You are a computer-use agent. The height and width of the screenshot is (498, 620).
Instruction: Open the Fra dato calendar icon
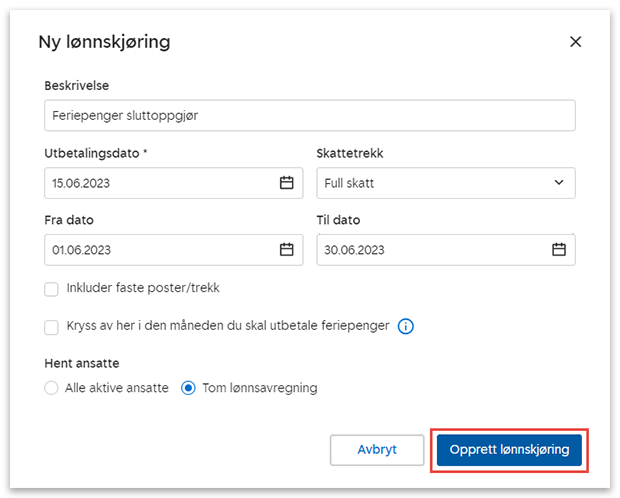tap(286, 250)
